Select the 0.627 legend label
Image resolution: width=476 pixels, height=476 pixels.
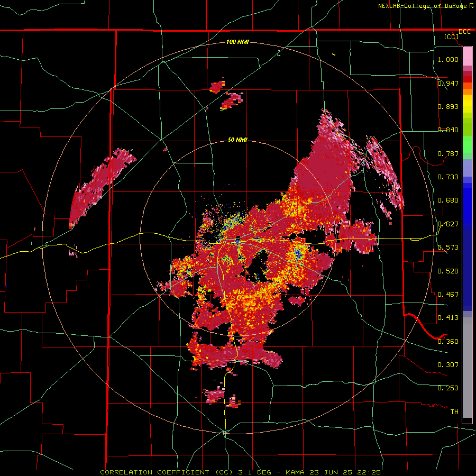[448, 224]
